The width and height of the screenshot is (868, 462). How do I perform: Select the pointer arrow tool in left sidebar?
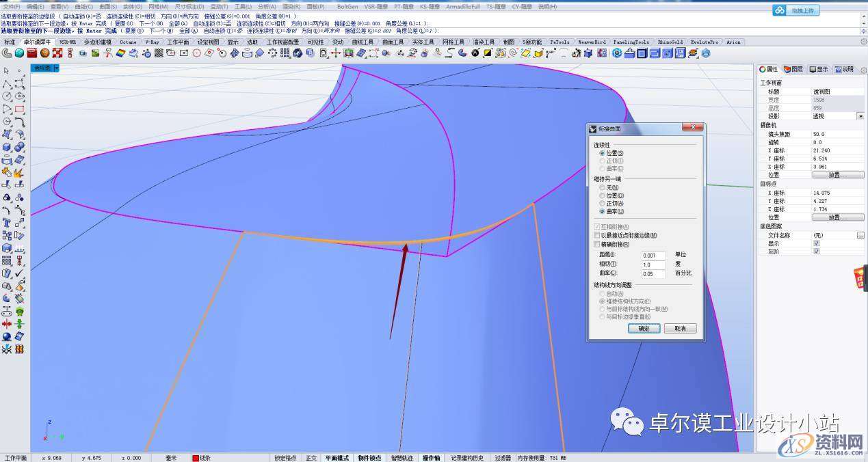coord(7,70)
